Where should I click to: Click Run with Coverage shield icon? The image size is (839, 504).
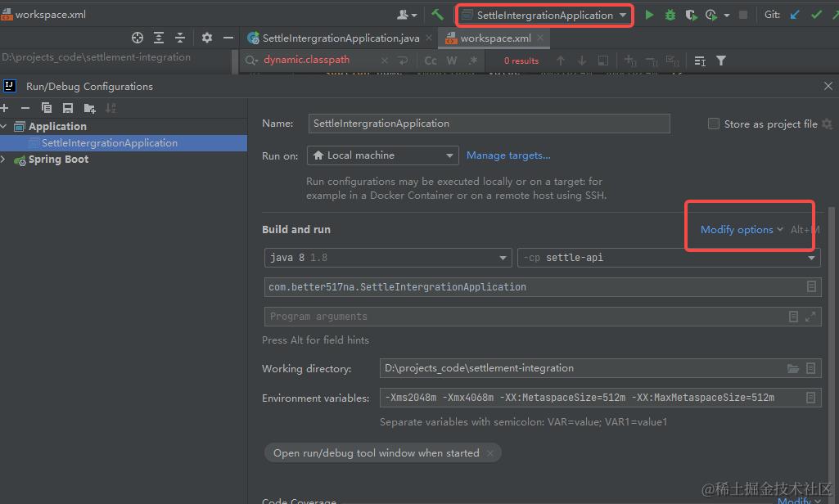(x=691, y=15)
